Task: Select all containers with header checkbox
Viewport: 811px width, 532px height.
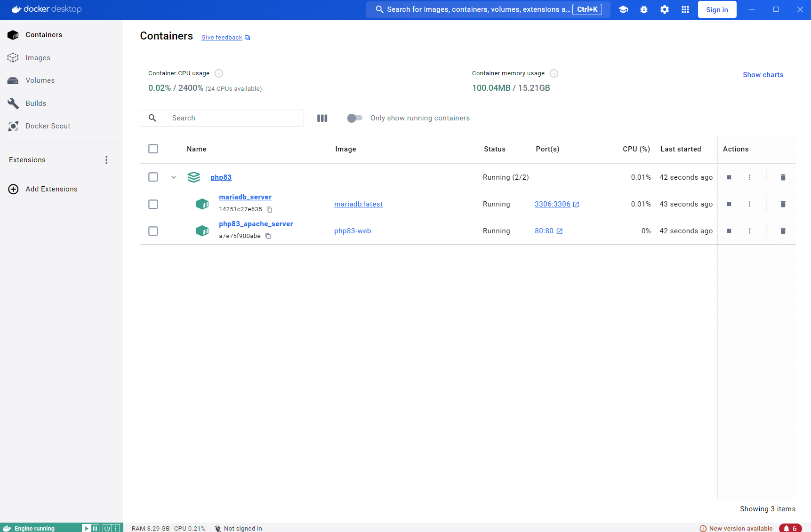Action: pyautogui.click(x=153, y=149)
